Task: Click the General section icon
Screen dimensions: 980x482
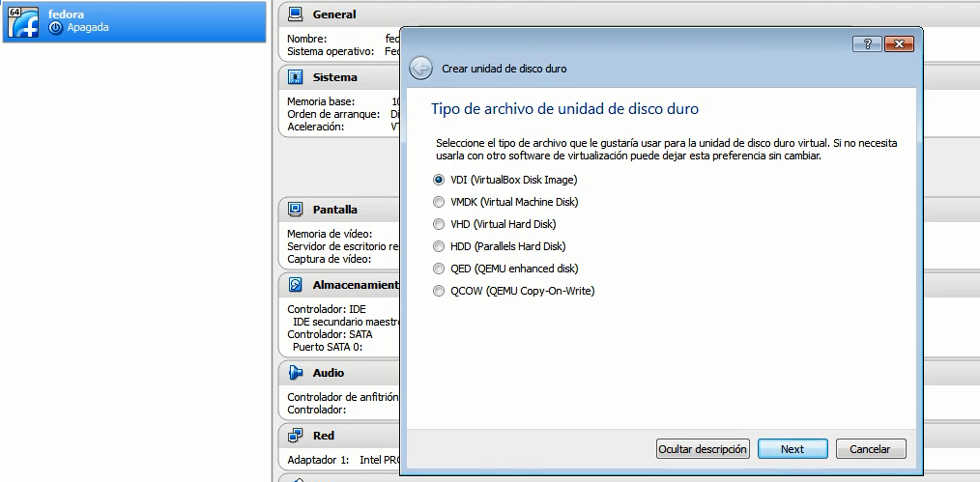Action: coord(296,14)
